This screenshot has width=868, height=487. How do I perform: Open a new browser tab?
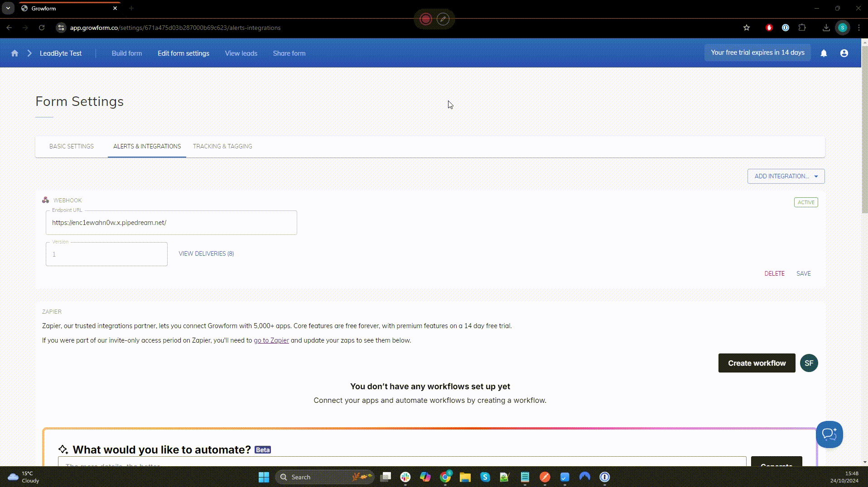click(131, 8)
